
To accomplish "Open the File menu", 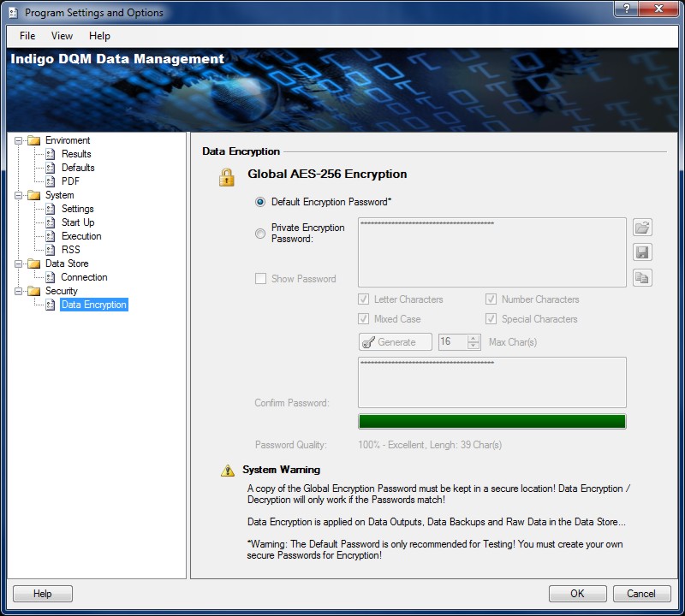I will coord(27,36).
